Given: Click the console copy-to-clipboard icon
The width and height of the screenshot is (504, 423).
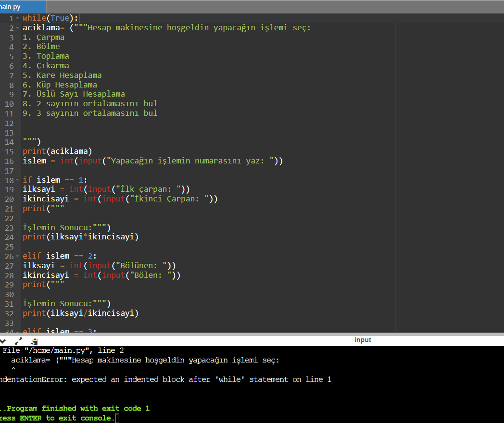Looking at the screenshot, I should click(x=35, y=341).
